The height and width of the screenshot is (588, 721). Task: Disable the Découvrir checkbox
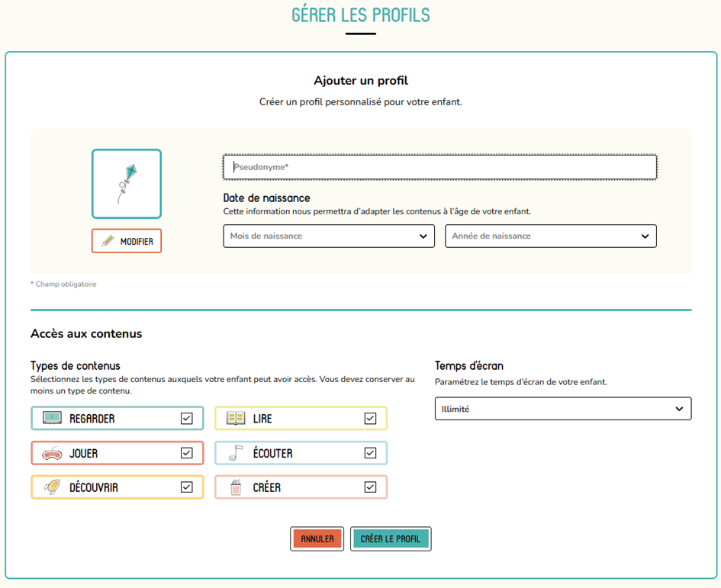[x=187, y=487]
